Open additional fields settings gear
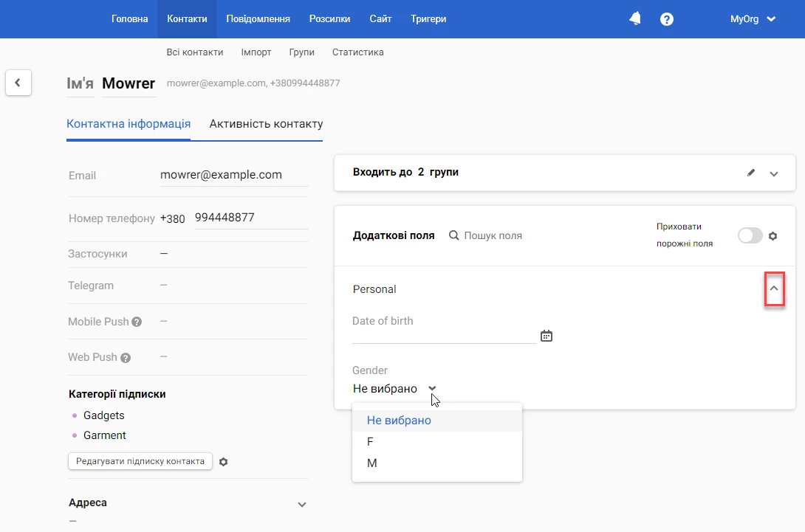Screen dimensions: 805x532 tap(773, 236)
